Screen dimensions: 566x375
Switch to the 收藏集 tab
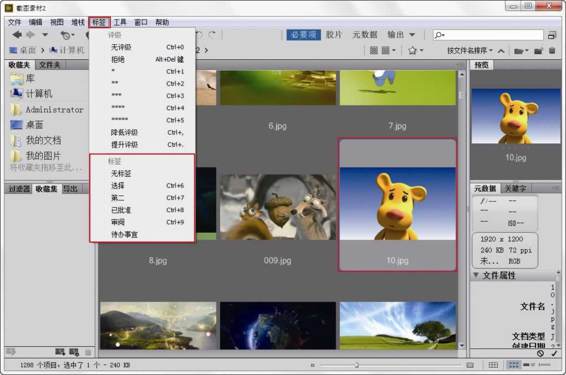click(x=46, y=188)
